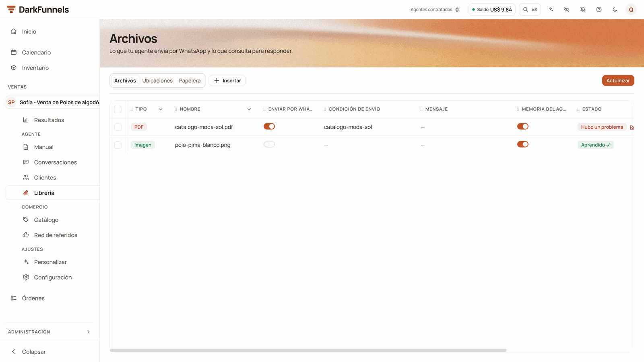Select the Archivos tab
The width and height of the screenshot is (644, 362).
(125, 80)
